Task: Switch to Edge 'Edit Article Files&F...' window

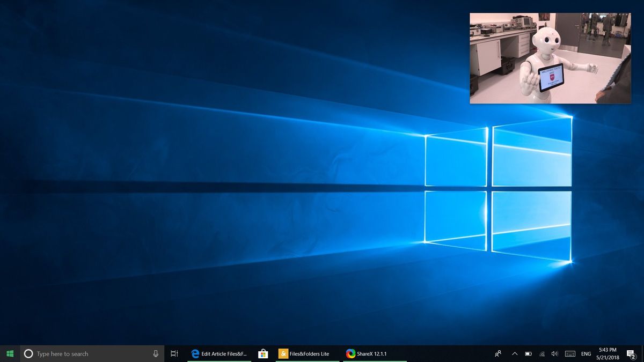Action: (219, 353)
